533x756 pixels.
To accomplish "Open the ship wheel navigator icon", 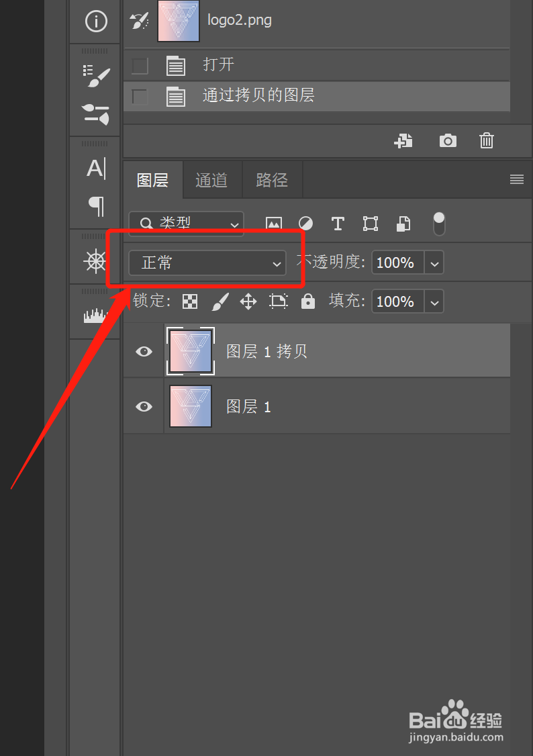I will tap(95, 261).
